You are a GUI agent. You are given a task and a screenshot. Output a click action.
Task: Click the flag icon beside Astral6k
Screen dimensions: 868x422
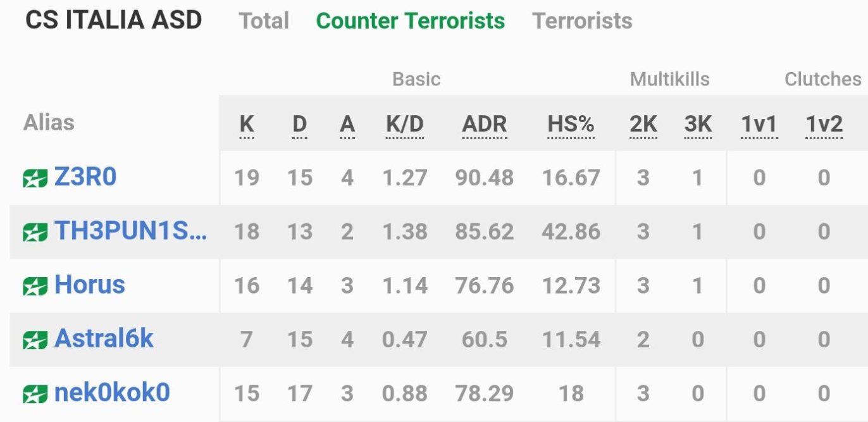pos(35,341)
